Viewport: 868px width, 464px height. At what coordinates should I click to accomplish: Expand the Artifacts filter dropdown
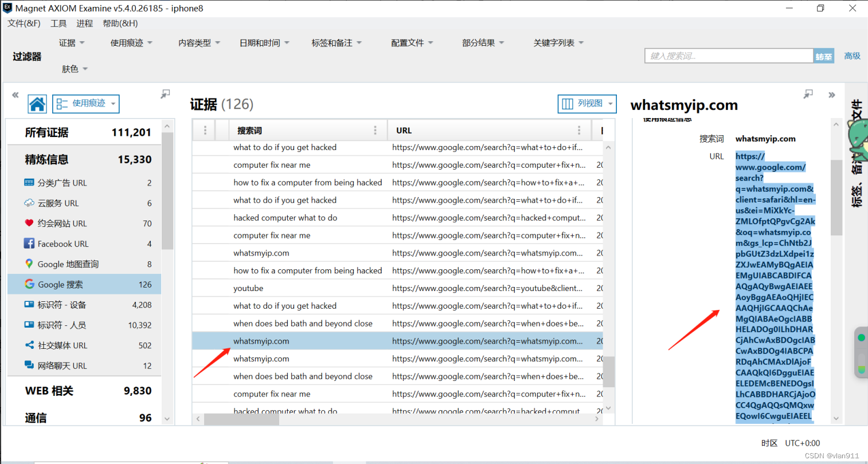131,43
